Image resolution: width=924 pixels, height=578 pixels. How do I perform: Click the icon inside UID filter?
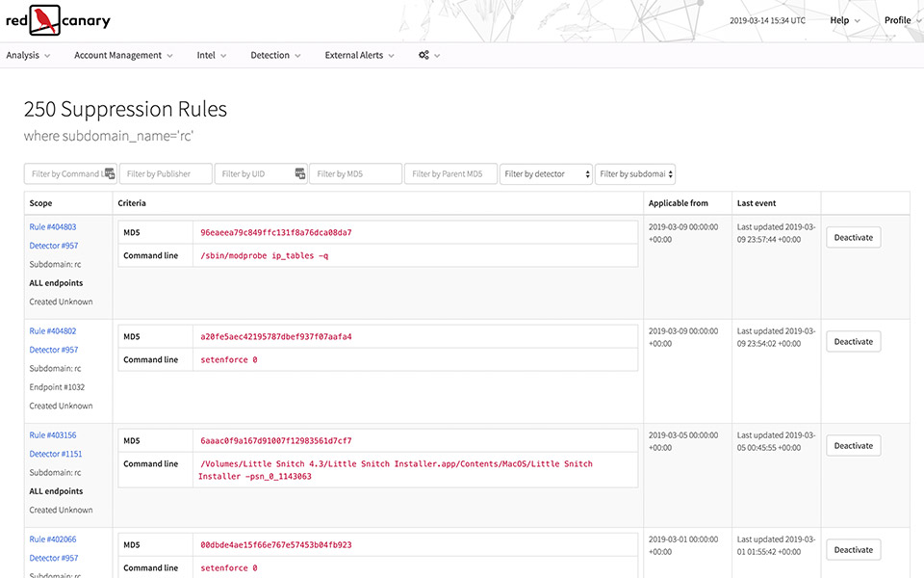coord(299,174)
